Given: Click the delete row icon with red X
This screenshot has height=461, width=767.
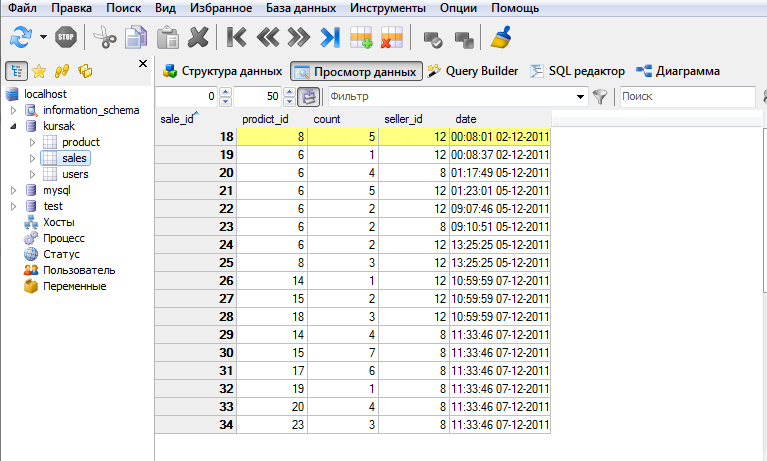Looking at the screenshot, I should pos(391,37).
